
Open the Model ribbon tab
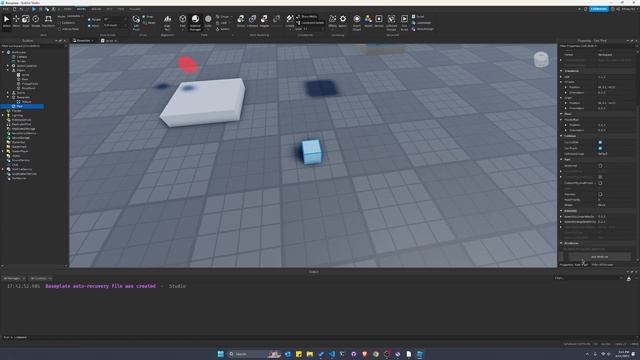(x=81, y=9)
